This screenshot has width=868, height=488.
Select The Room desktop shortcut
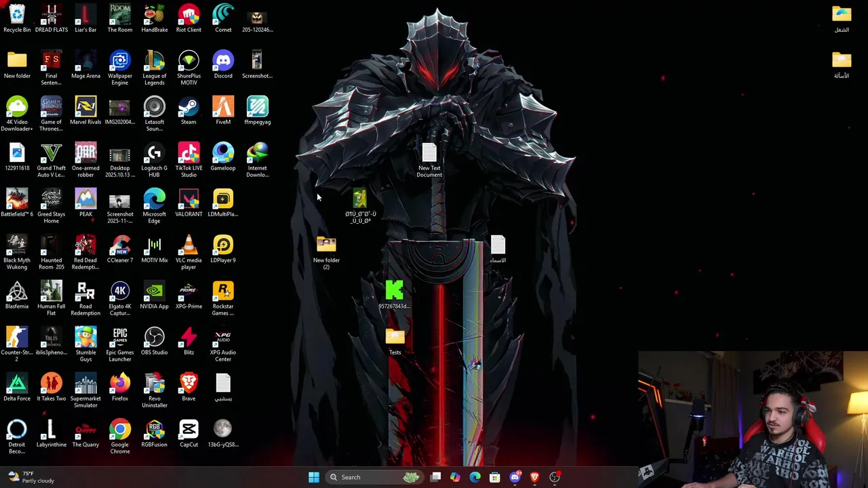pyautogui.click(x=120, y=18)
